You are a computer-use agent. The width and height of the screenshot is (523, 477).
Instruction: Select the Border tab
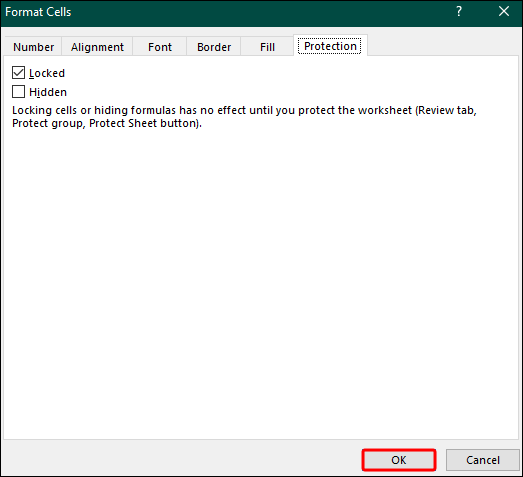214,47
